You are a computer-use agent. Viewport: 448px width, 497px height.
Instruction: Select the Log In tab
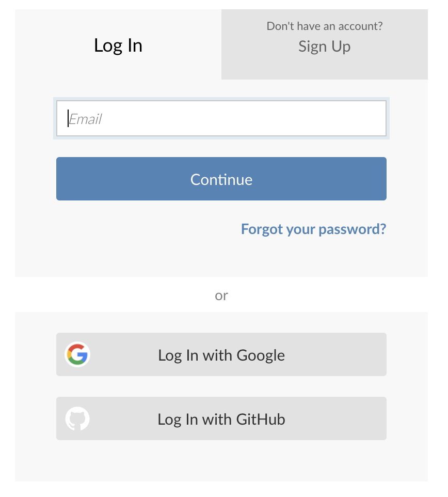pos(118,44)
